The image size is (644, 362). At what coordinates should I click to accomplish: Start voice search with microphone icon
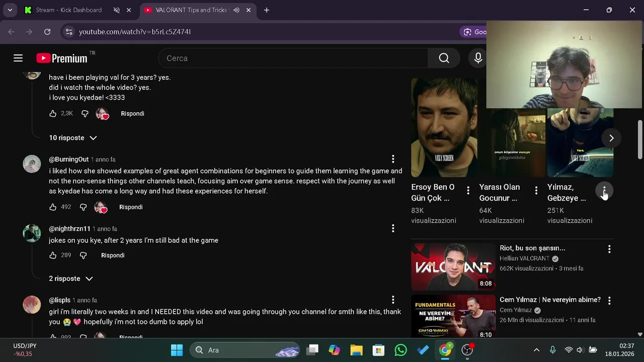tap(478, 58)
